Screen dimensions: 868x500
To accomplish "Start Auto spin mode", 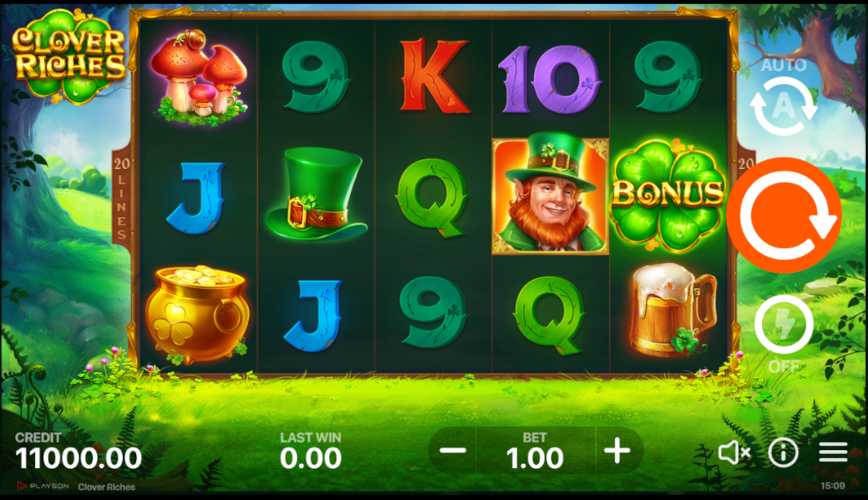I will point(783,106).
